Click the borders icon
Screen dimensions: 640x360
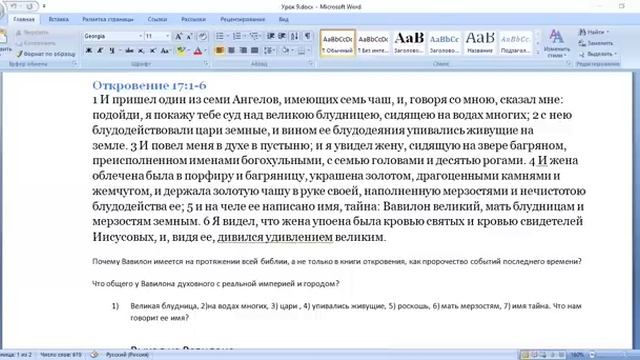click(x=301, y=51)
